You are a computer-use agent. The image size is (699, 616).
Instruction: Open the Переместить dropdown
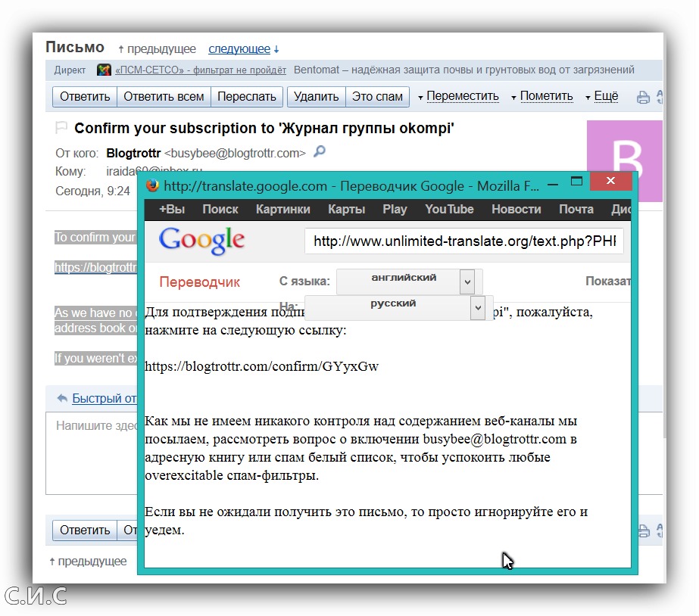point(462,96)
